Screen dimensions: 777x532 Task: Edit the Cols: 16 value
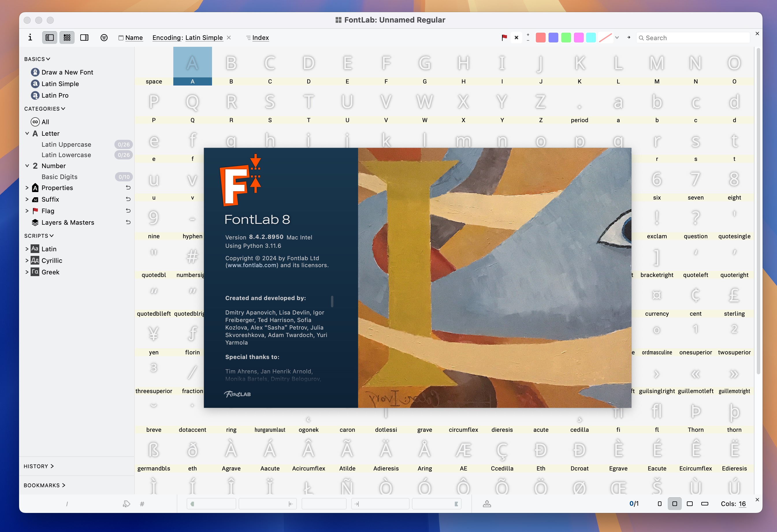pyautogui.click(x=742, y=504)
